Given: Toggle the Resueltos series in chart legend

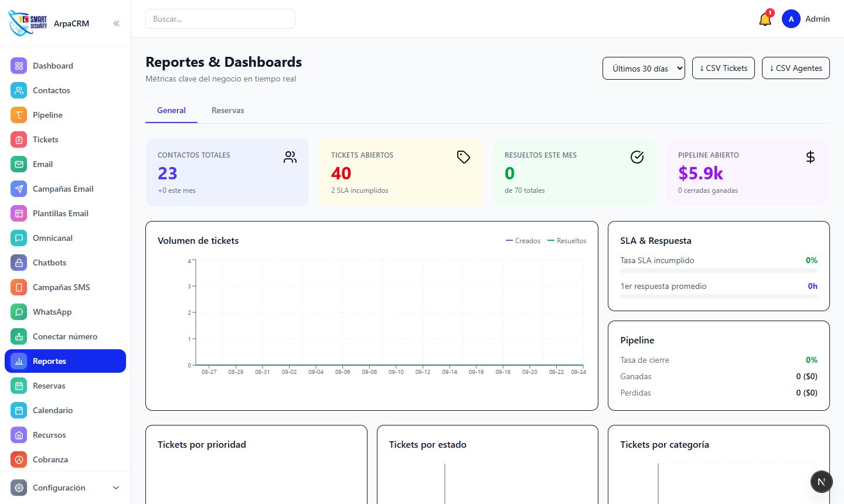Looking at the screenshot, I should (x=567, y=241).
